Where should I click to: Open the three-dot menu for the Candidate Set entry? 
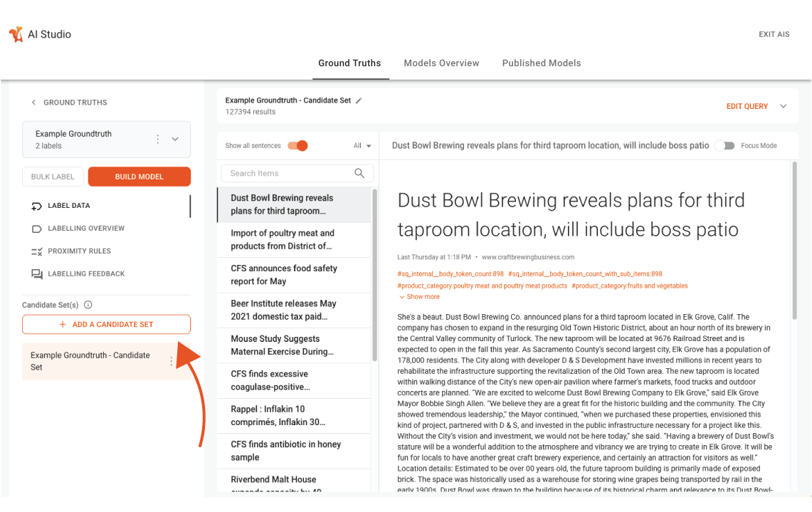[171, 361]
